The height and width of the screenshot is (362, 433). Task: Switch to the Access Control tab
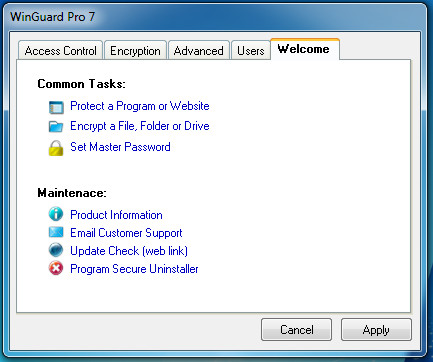[60, 50]
